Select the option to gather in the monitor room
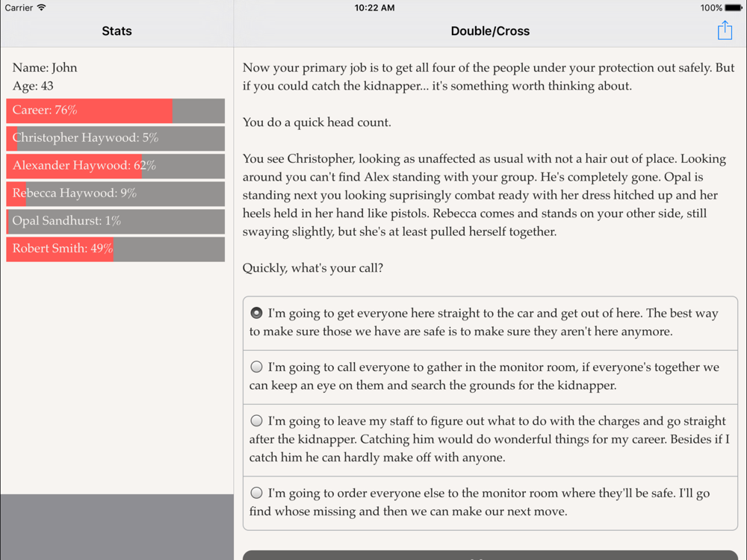747x560 pixels. click(257, 367)
